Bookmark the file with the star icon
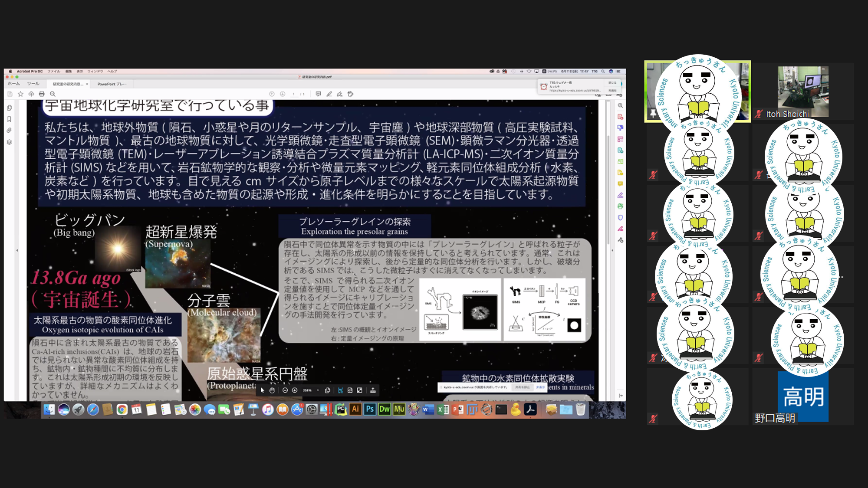868x488 pixels. (x=20, y=94)
